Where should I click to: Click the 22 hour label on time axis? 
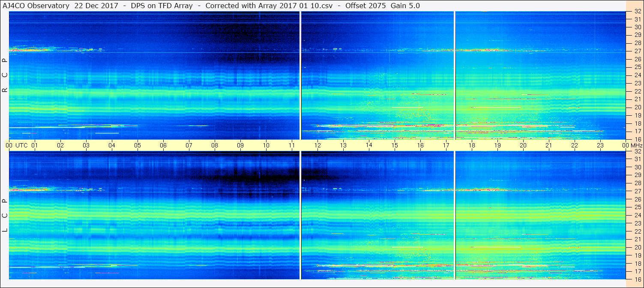point(575,145)
